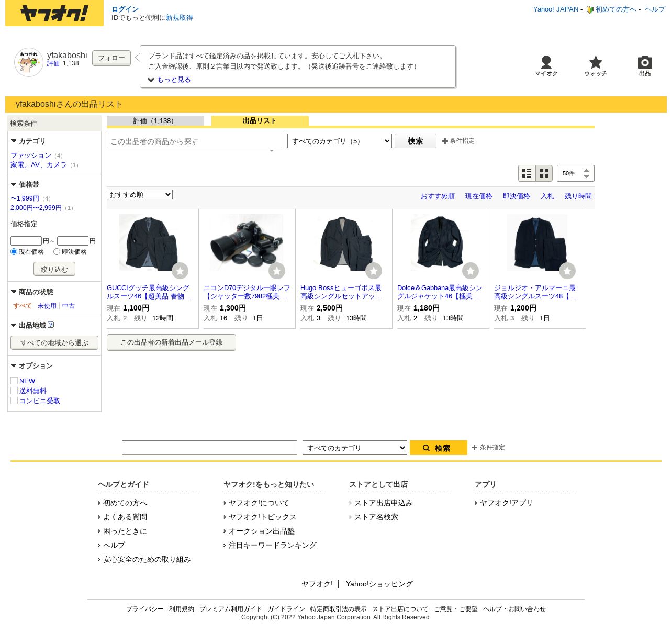672x632 pixels.
Task: Switch to the 評価（1,138） tab
Action: point(155,121)
